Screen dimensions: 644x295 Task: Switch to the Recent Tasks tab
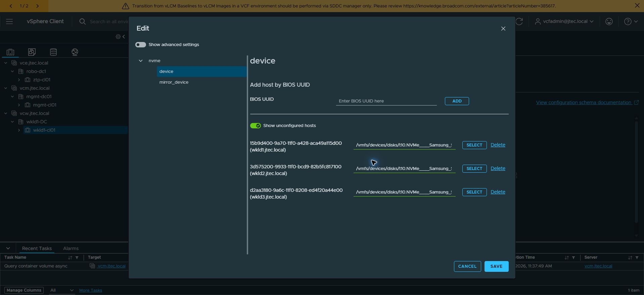point(37,249)
